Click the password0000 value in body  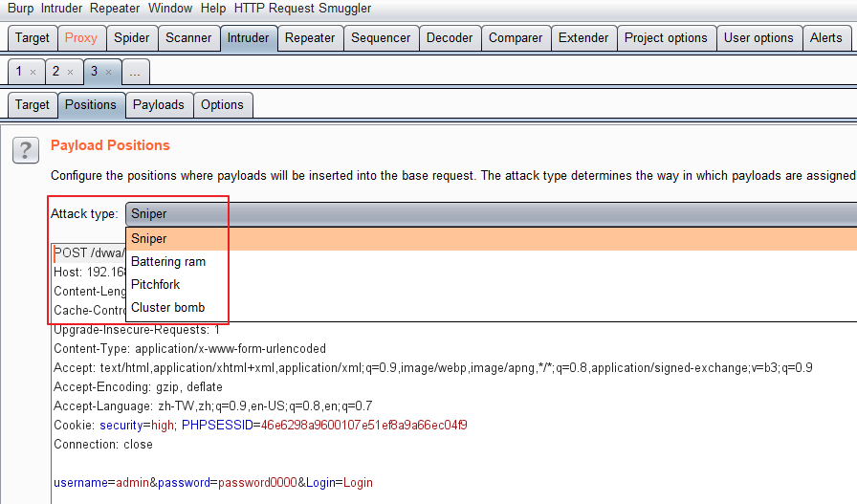(257, 483)
